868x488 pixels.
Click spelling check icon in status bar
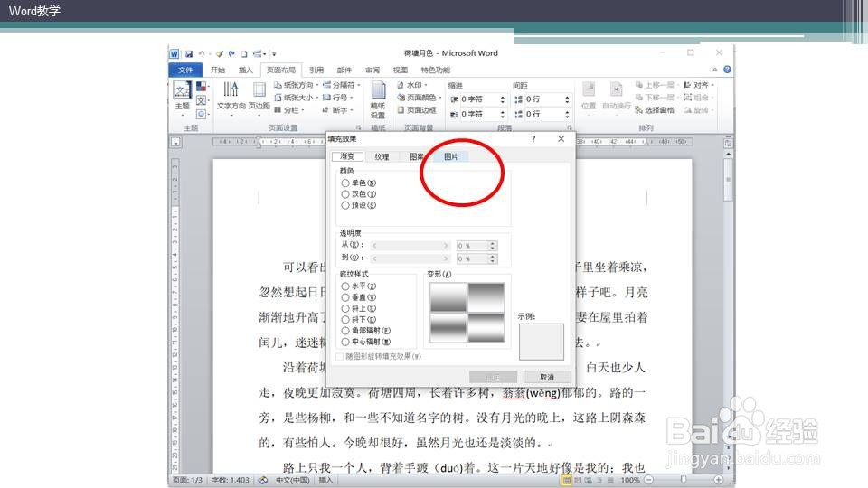click(263, 480)
